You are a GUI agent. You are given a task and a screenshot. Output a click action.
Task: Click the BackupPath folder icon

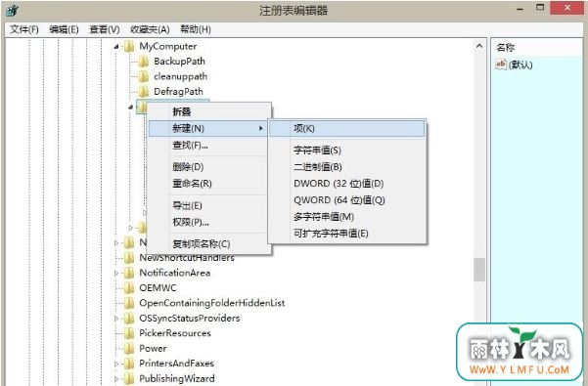point(143,62)
